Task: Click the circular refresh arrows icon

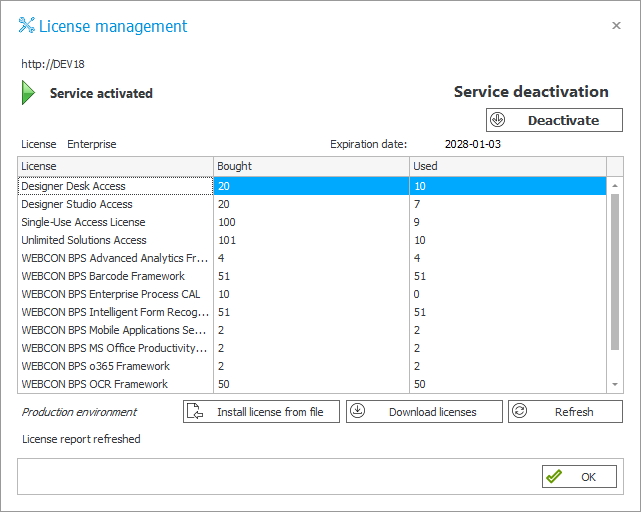Action: (x=520, y=411)
